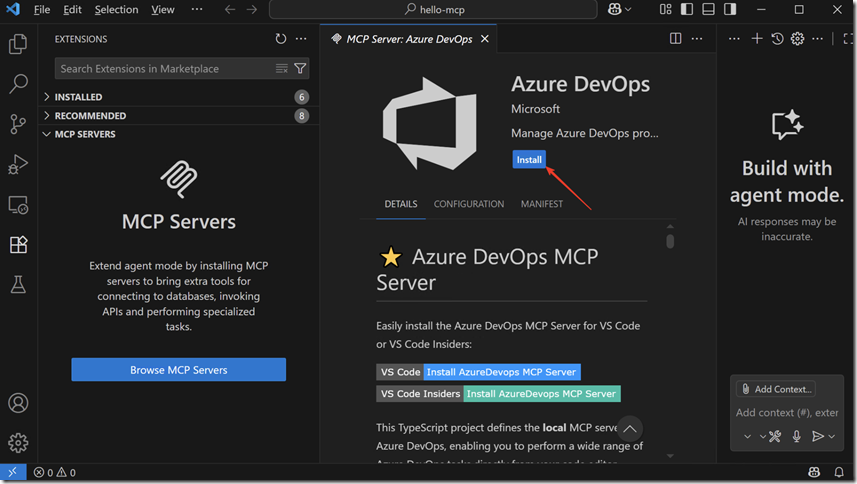
Task: Toggle the secondary side bar layout button
Action: pos(729,10)
